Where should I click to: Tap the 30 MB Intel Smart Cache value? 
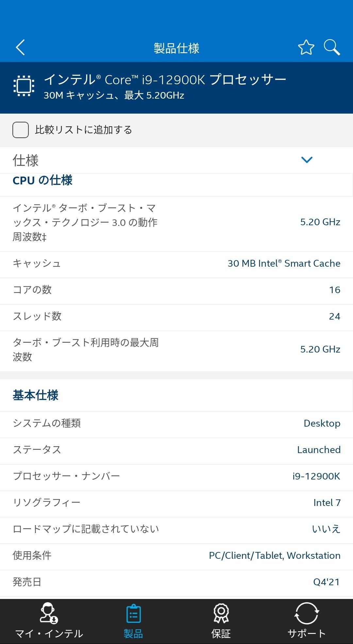284,263
